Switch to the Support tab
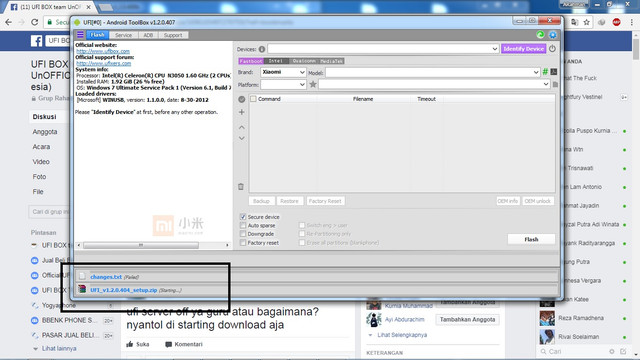Viewport: 640px width, 360px height. coord(173,35)
